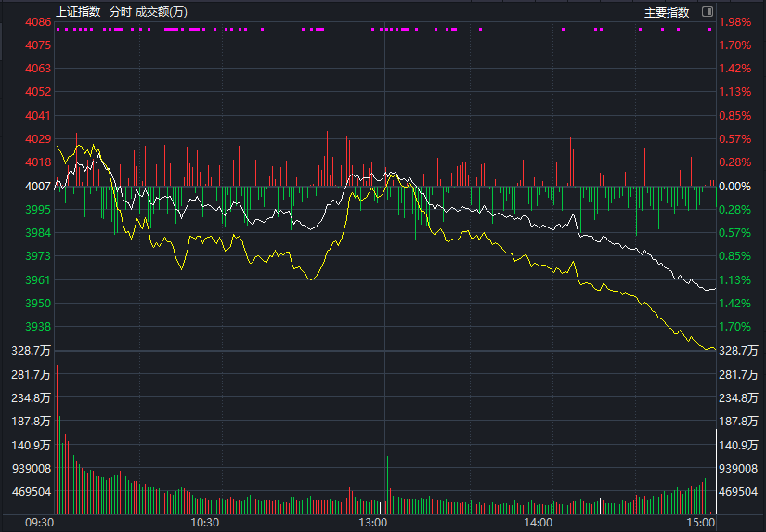Open the 主要指数 main index selector

(668, 12)
